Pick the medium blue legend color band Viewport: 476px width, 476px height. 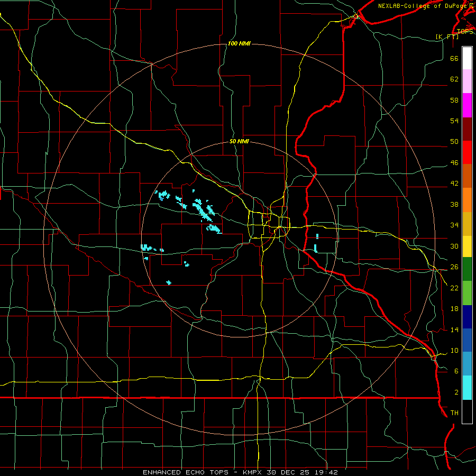click(x=467, y=340)
